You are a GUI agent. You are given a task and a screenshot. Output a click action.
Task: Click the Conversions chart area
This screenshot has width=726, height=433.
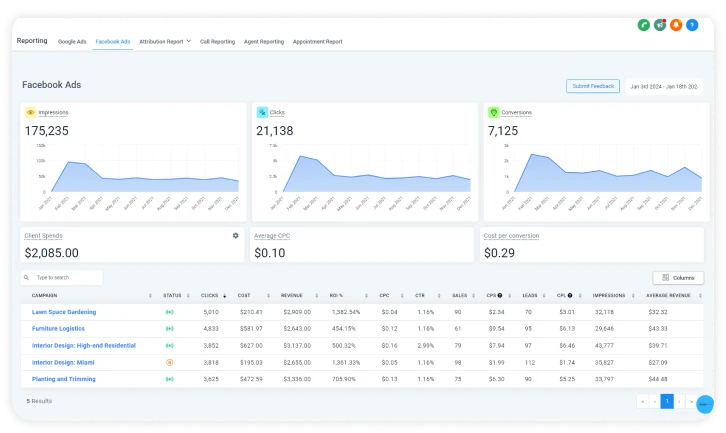[608, 169]
